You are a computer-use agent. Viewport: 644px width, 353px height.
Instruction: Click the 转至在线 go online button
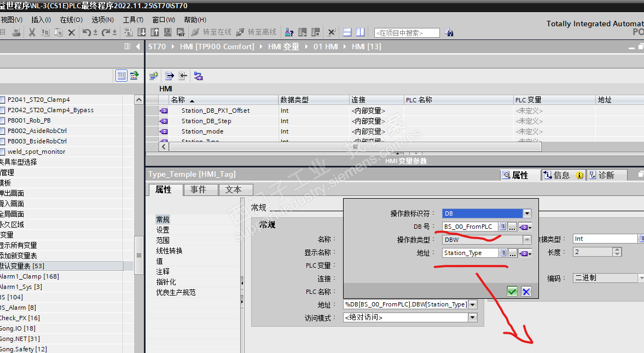click(x=212, y=32)
